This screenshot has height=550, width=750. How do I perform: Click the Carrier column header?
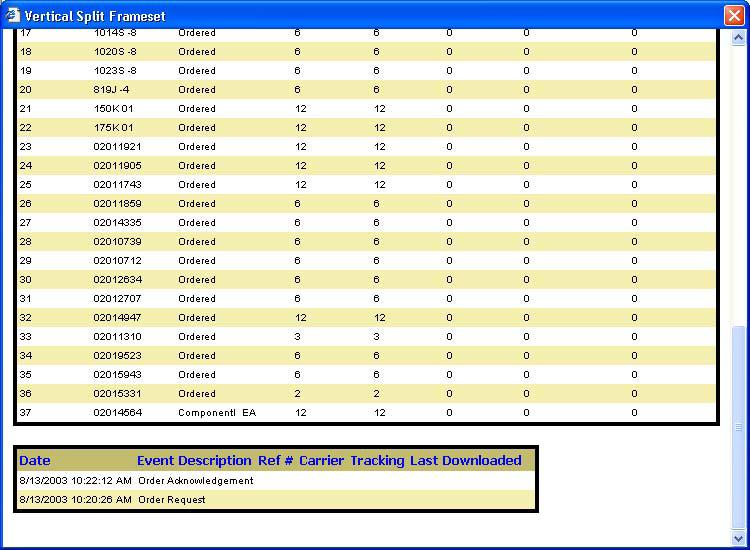[x=321, y=461]
